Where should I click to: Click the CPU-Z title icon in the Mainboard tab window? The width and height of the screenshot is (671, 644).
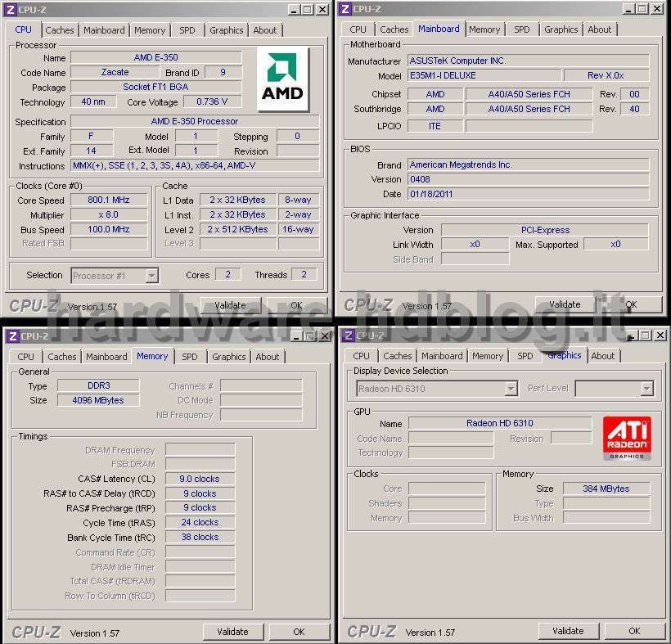click(x=345, y=8)
